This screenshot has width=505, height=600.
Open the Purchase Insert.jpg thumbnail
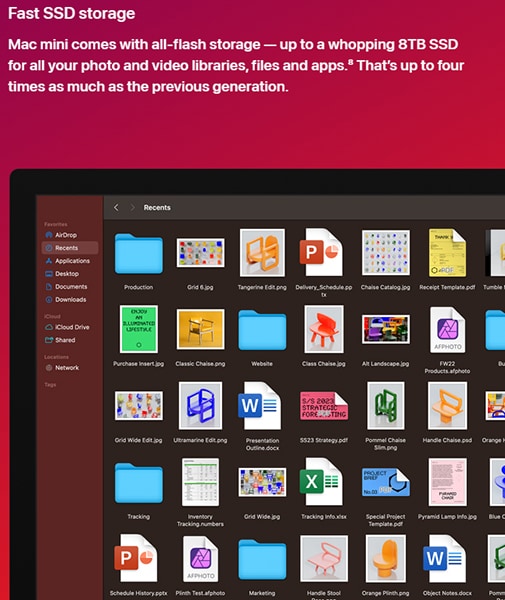click(138, 329)
